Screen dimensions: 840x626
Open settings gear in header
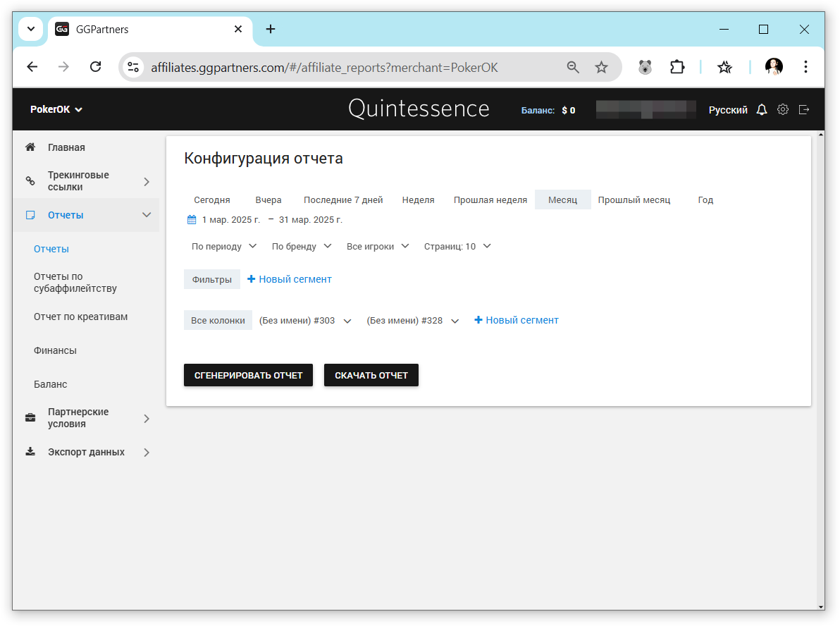(783, 109)
